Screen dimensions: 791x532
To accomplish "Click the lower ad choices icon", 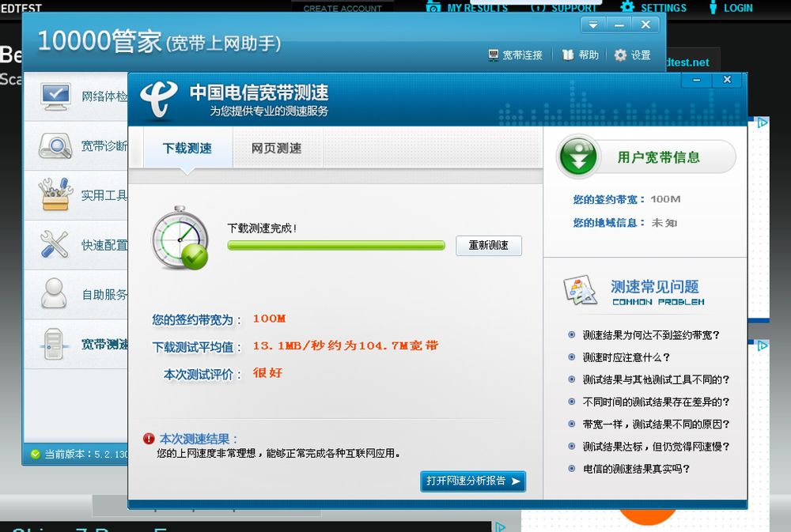I will [x=763, y=346].
